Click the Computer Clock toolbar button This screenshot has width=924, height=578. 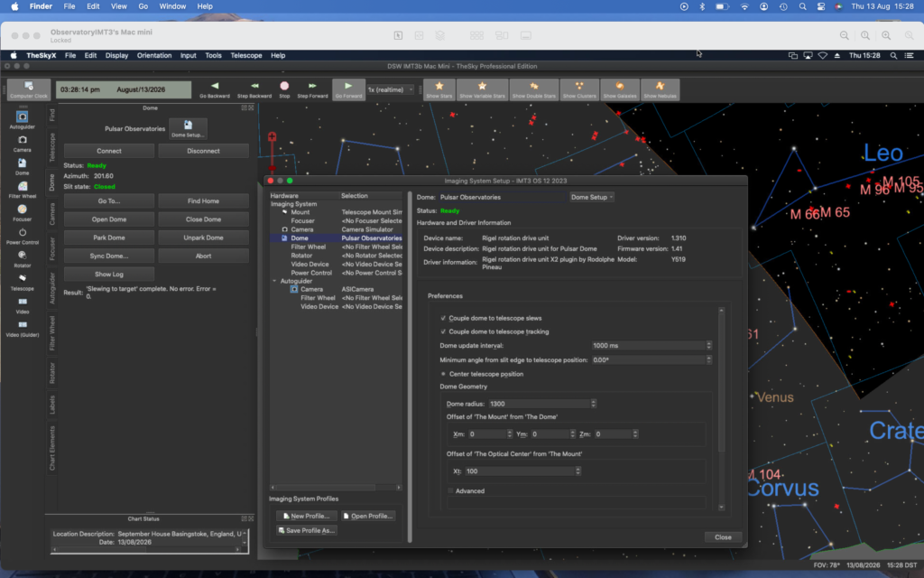[28, 89]
